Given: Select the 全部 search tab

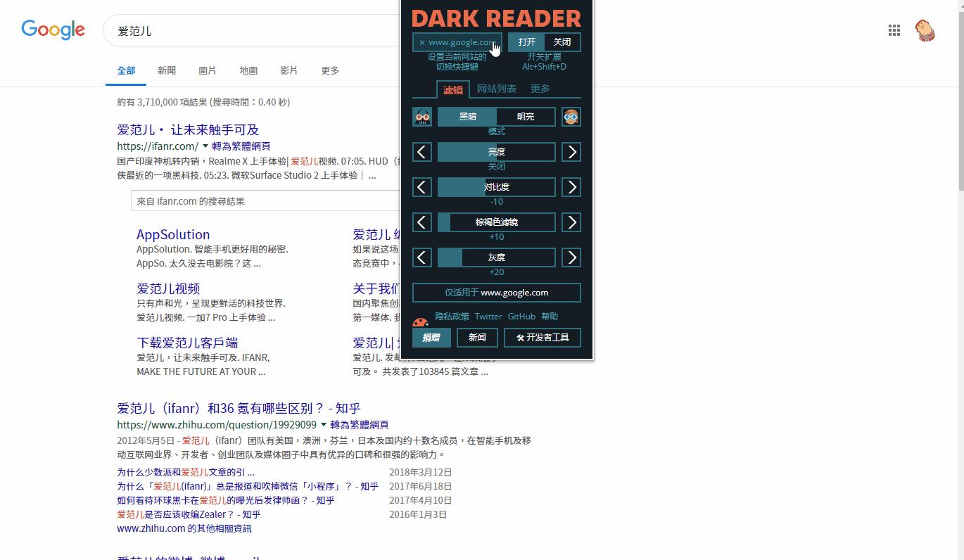Looking at the screenshot, I should 126,70.
